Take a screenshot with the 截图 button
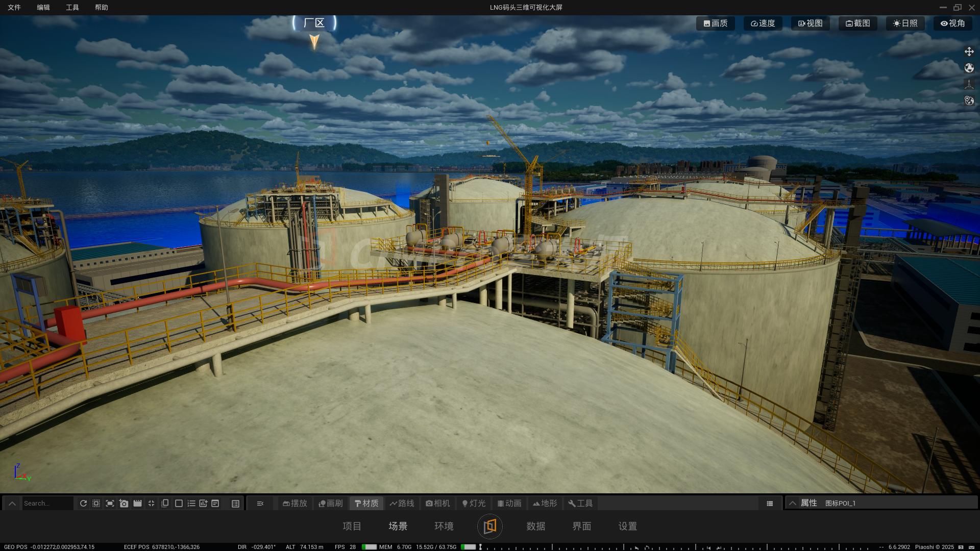 click(858, 23)
